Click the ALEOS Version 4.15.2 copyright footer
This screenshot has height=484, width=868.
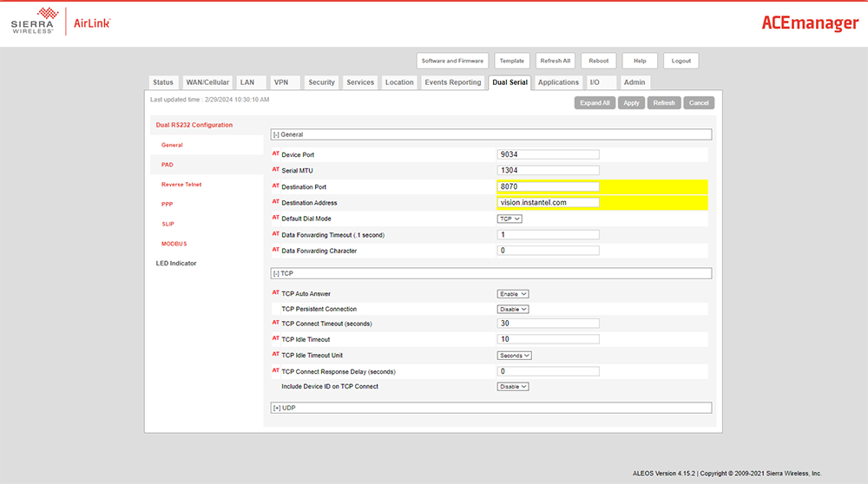tap(727, 474)
